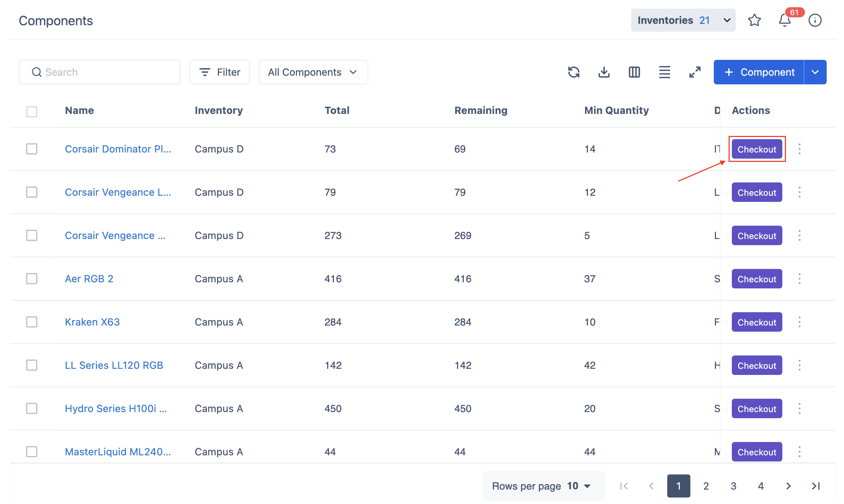Image resolution: width=844 pixels, height=504 pixels.
Task: Star this Components page as favorite
Action: 755,20
